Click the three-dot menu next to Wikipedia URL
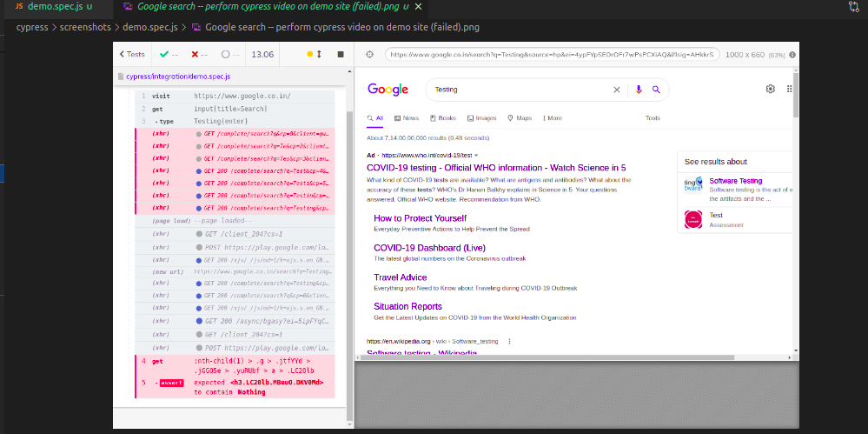This screenshot has height=434, width=868. (509, 342)
